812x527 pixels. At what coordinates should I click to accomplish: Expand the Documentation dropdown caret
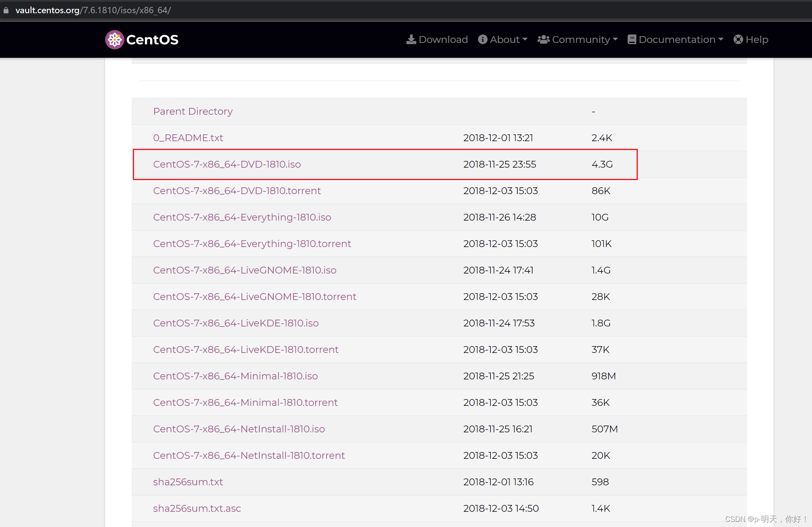point(721,40)
